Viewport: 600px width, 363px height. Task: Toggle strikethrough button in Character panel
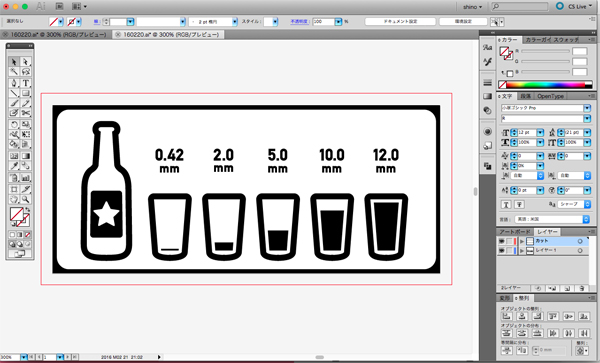(x=519, y=205)
